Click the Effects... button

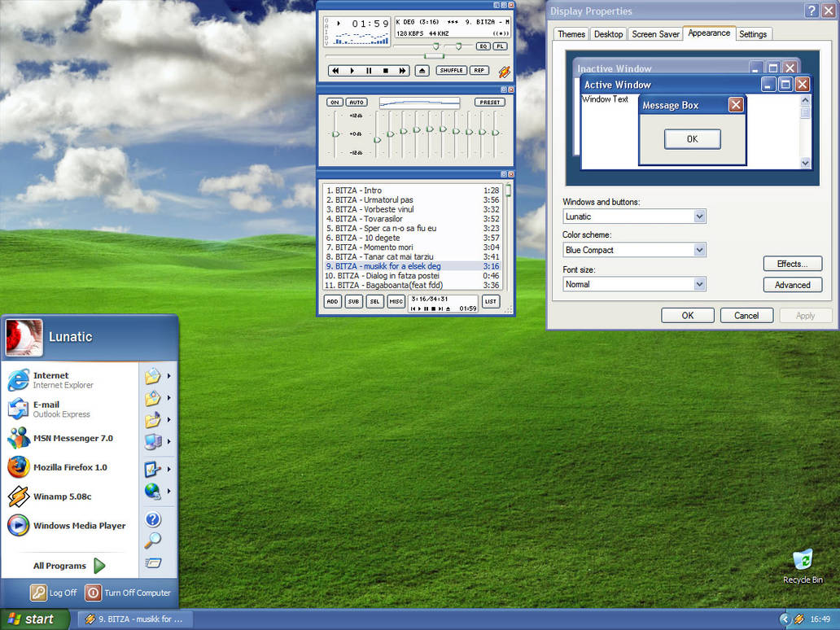(x=792, y=264)
